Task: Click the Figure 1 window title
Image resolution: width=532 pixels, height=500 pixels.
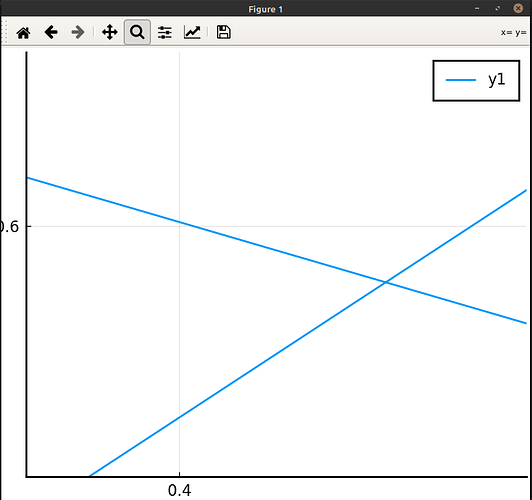Action: 265,9
